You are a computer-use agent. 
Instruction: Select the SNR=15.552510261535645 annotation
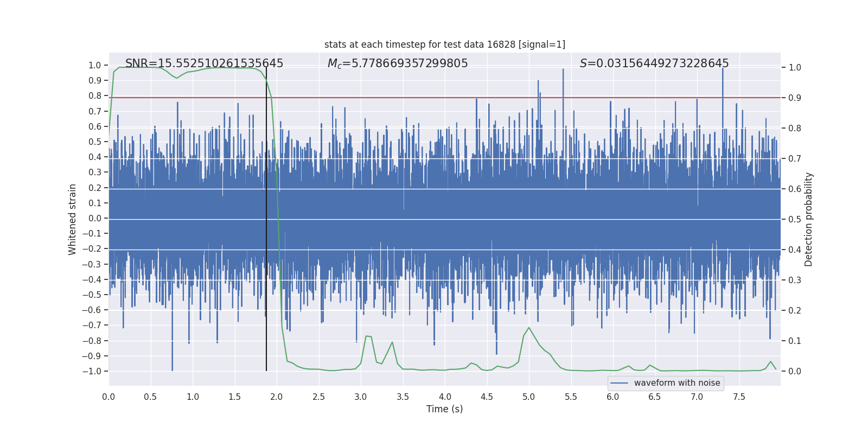(205, 63)
